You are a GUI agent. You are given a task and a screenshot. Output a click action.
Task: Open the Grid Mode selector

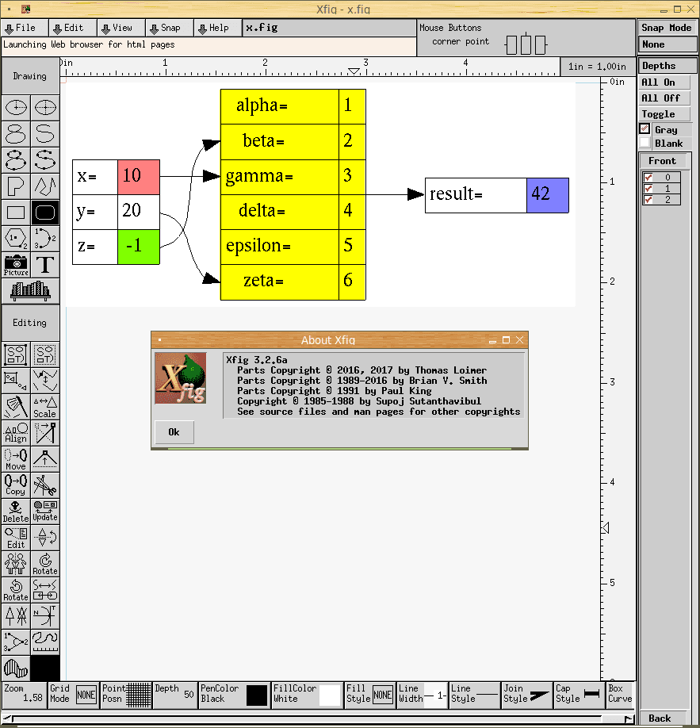pos(74,695)
